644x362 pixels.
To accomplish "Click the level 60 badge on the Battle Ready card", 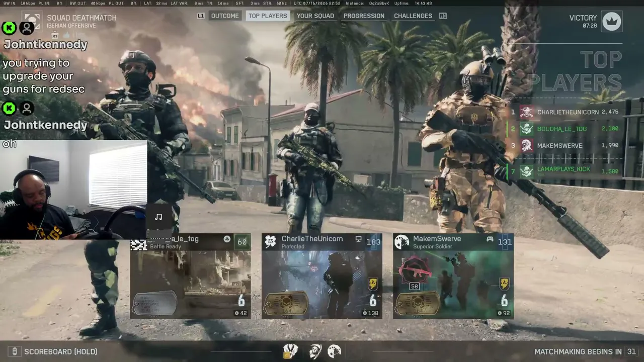I will point(243,242).
